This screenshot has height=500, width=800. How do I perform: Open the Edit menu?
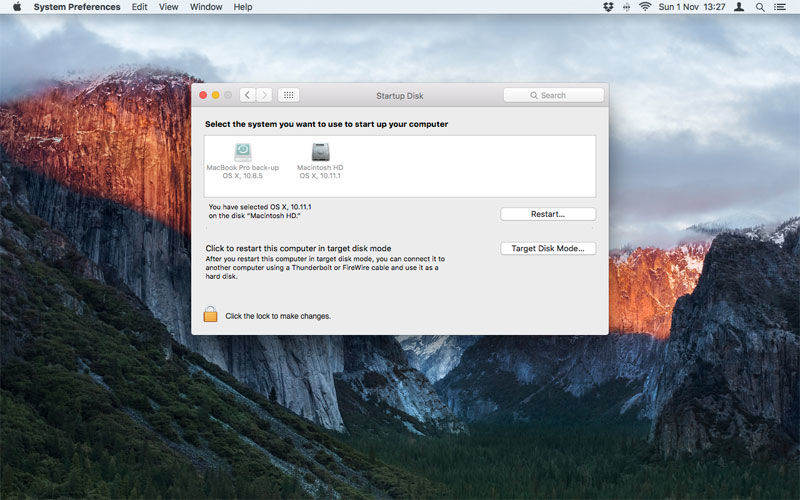coord(139,7)
